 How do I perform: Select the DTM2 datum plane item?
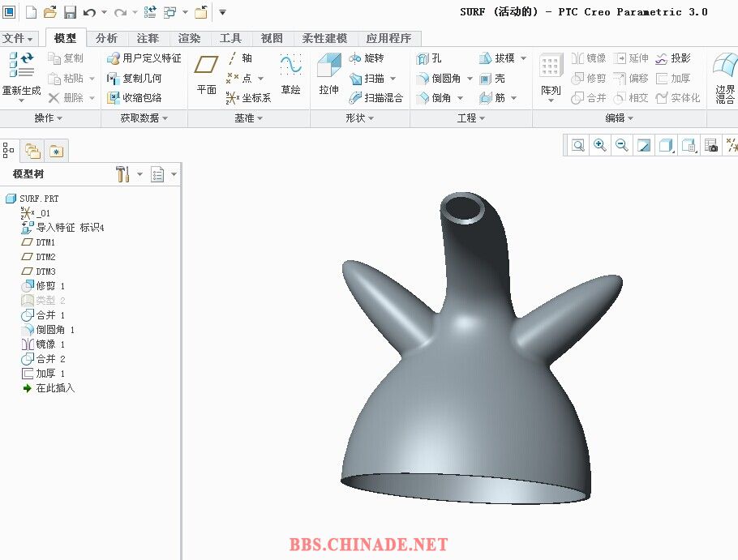tap(45, 257)
